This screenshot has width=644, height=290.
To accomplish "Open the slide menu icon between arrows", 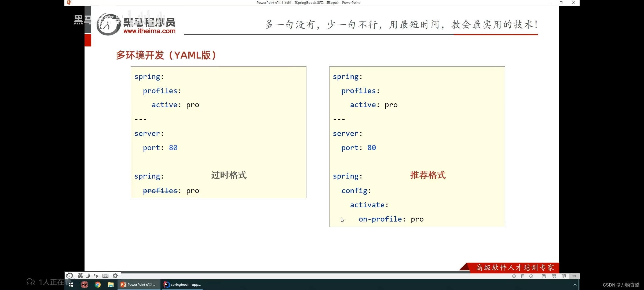I will point(522,276).
